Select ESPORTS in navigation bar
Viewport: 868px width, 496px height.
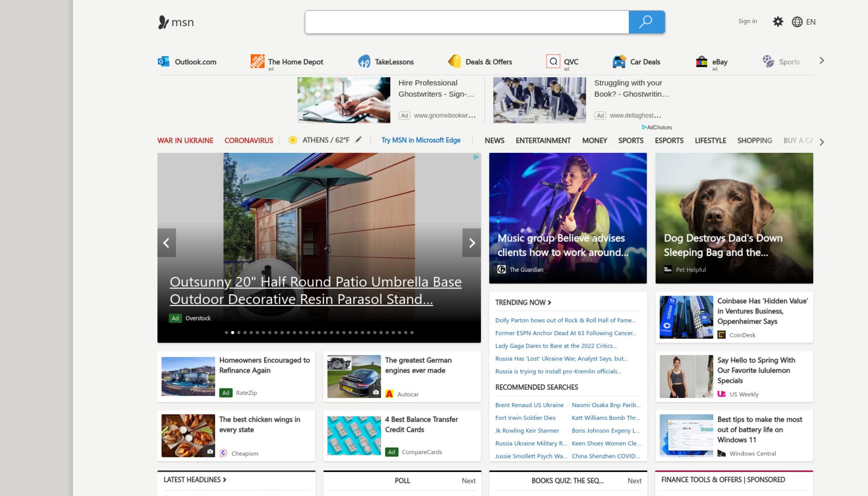tap(669, 141)
